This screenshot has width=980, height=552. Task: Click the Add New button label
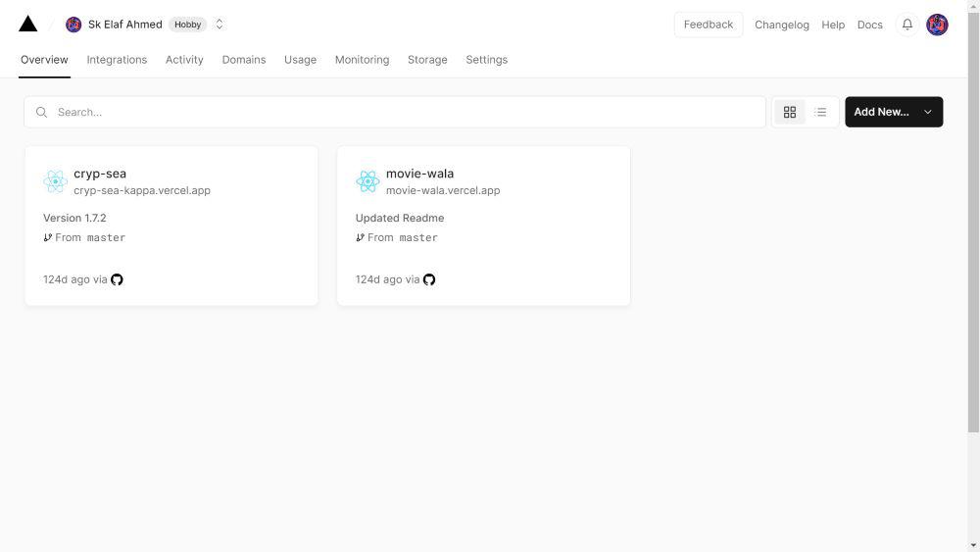pos(881,112)
